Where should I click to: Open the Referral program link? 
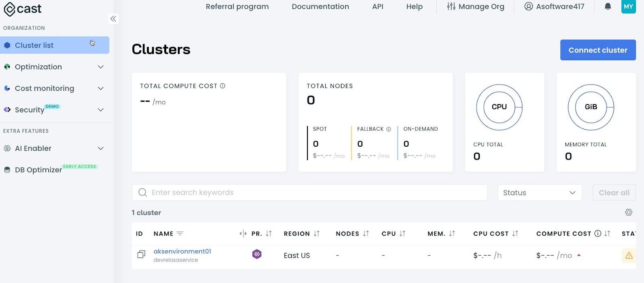coord(237,6)
